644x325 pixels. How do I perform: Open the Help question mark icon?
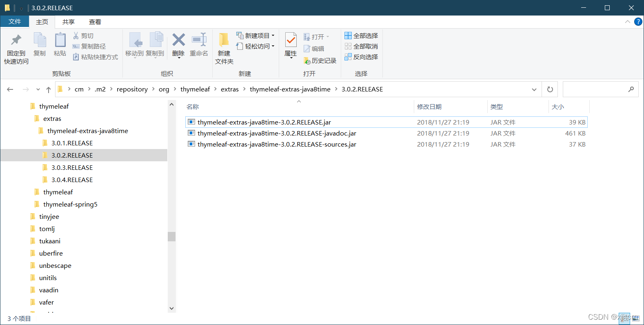[x=638, y=22]
